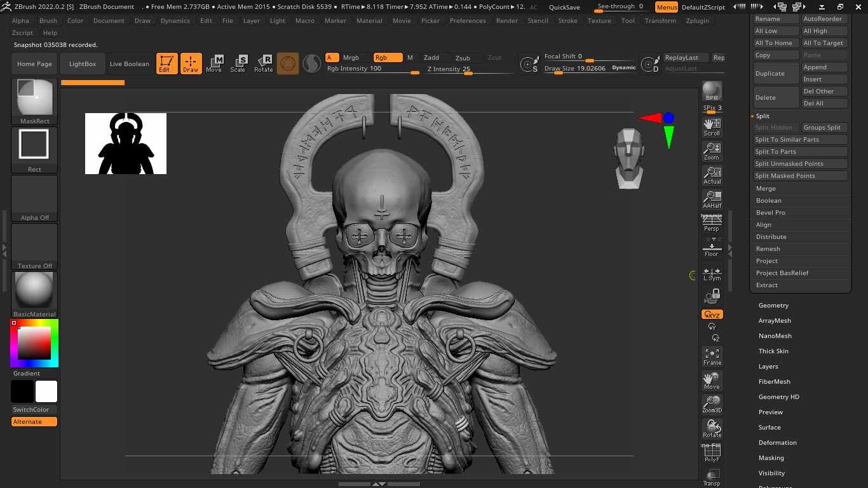868x488 pixels.
Task: Expand the Masking subpalette
Action: pos(771,458)
